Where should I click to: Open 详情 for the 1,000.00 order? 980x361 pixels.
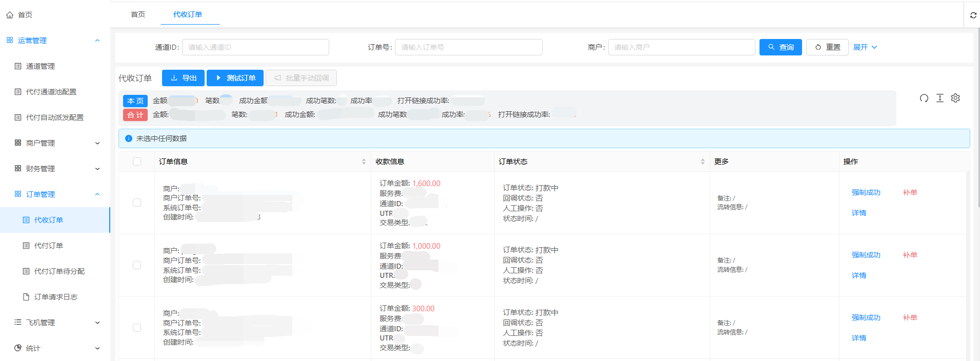[859, 275]
